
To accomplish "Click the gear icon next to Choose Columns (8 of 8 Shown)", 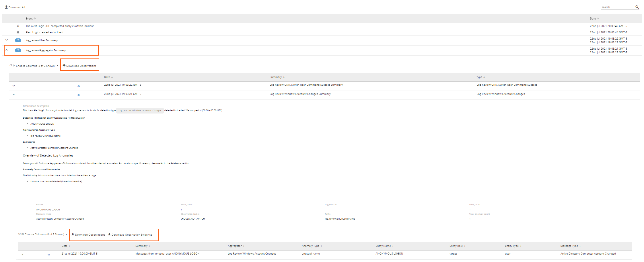I will click(x=23, y=234).
